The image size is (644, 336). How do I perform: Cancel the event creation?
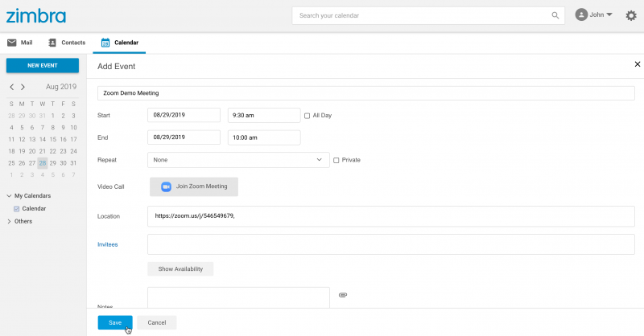pyautogui.click(x=157, y=322)
